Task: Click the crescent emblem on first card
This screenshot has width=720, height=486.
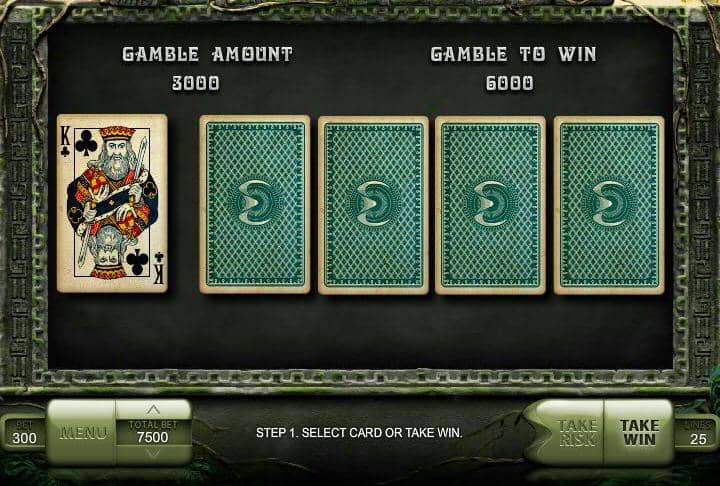Action: [255, 203]
